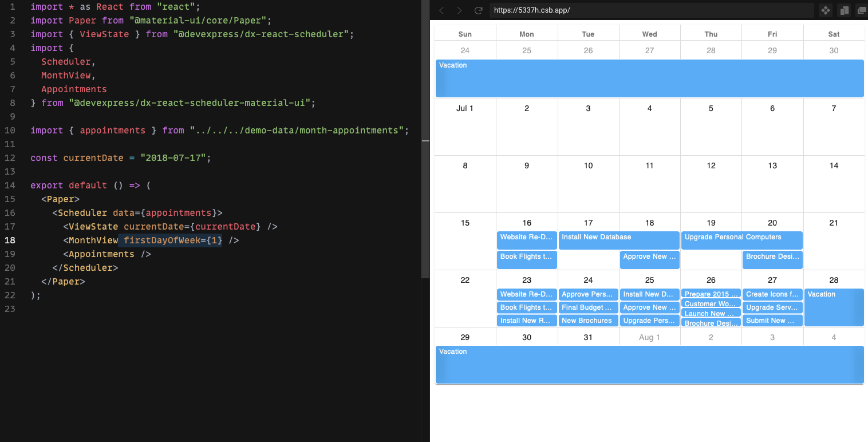
Task: Click the highlighted firstDayOfWeek code on line 18
Action: (172, 240)
